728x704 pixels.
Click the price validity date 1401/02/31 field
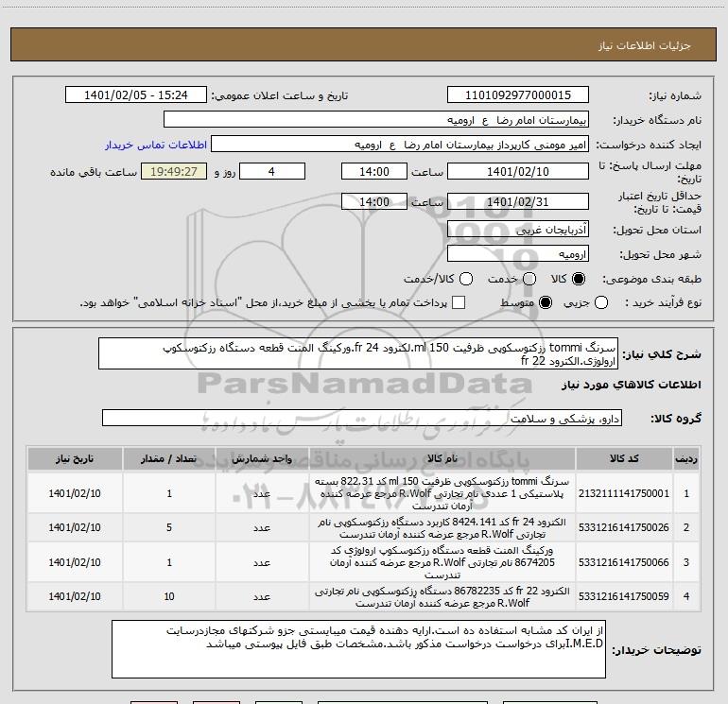(518, 202)
